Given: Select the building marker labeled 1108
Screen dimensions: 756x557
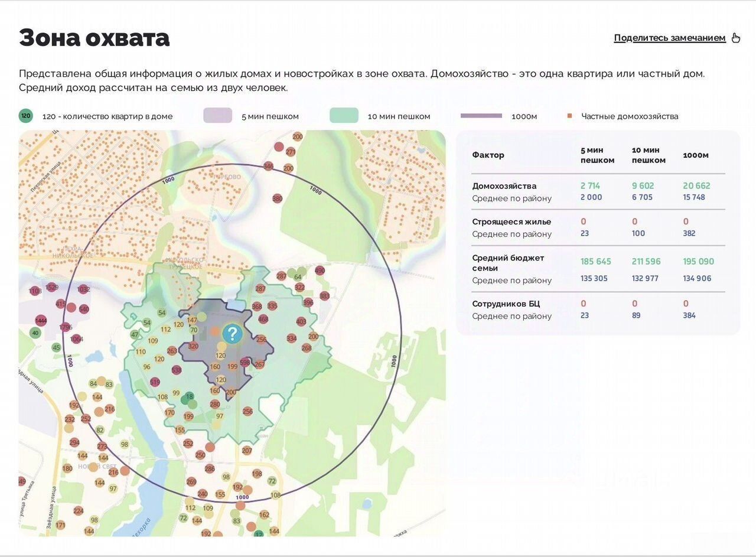Looking at the screenshot, I should point(35,291).
